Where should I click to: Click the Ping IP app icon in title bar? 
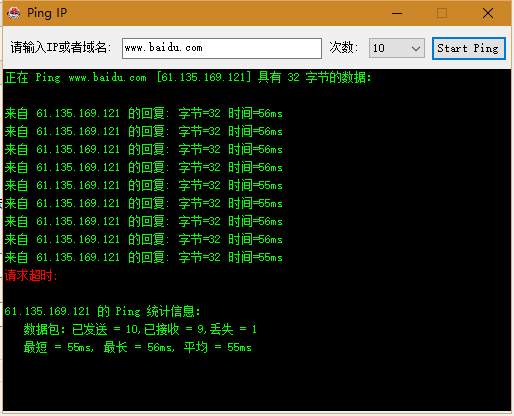(14, 13)
